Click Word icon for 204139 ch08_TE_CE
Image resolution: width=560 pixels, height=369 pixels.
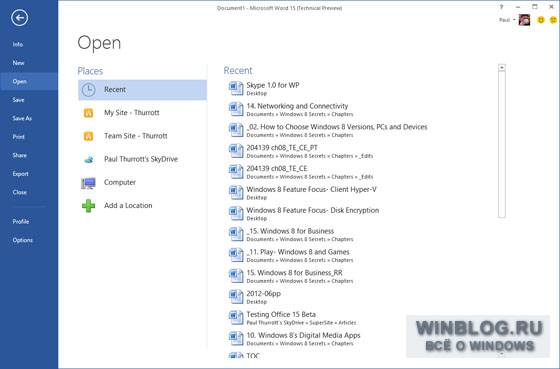[x=236, y=171]
